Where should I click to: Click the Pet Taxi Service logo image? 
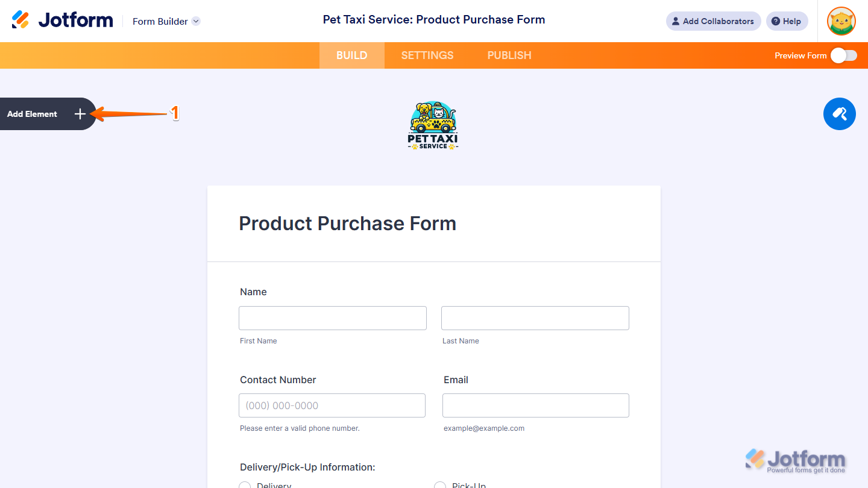pos(433,125)
